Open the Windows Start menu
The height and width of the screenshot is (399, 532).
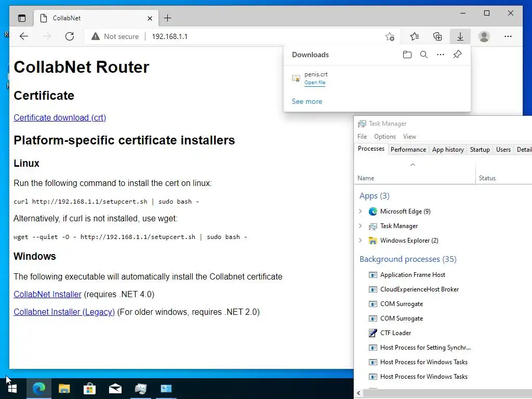12,389
